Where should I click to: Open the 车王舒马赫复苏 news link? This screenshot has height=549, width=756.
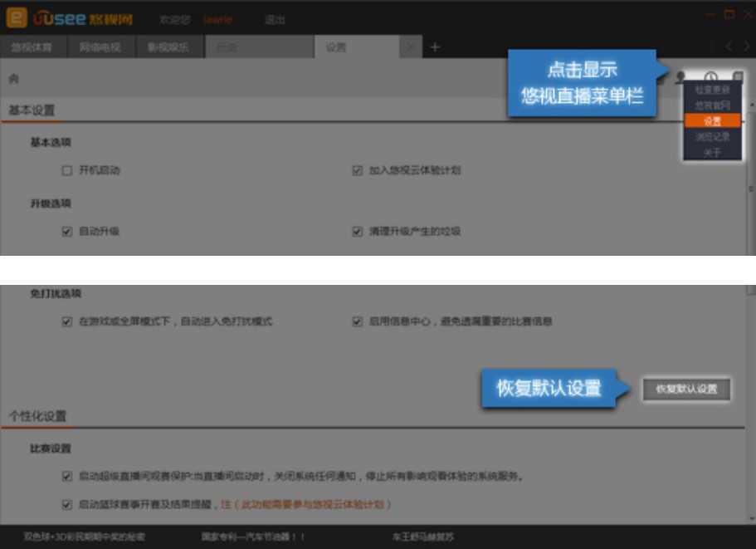423,537
